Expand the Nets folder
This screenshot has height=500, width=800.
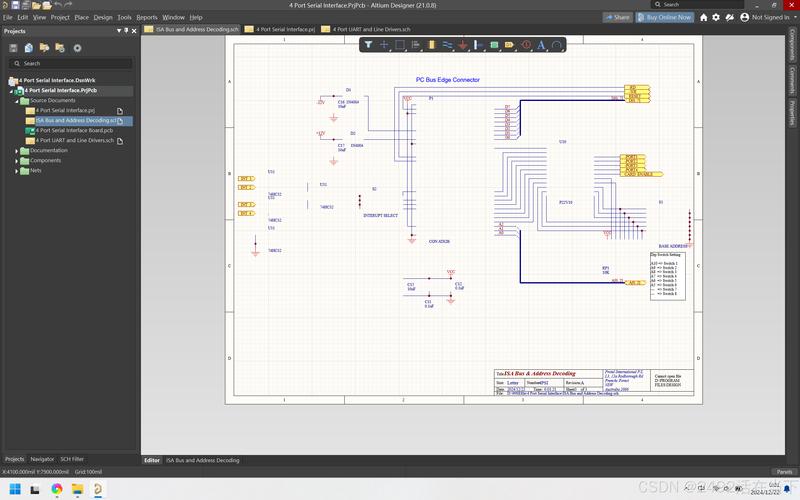tap(17, 171)
